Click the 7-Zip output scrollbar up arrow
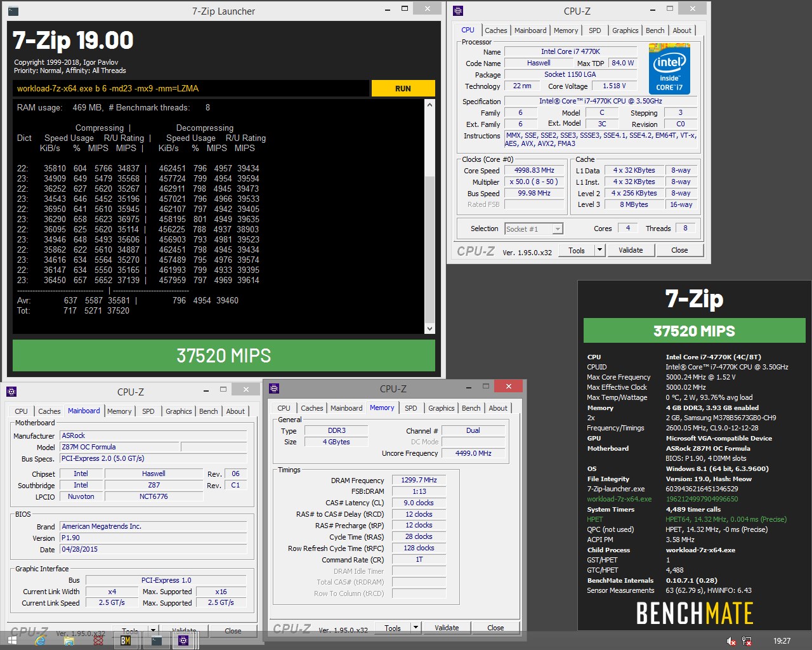This screenshot has width=812, height=650. click(x=429, y=105)
